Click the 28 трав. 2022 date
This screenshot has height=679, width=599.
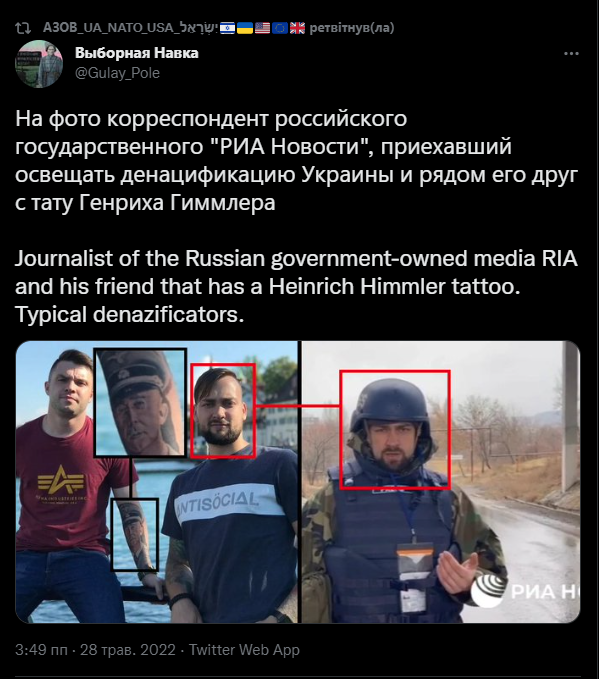(x=128, y=650)
